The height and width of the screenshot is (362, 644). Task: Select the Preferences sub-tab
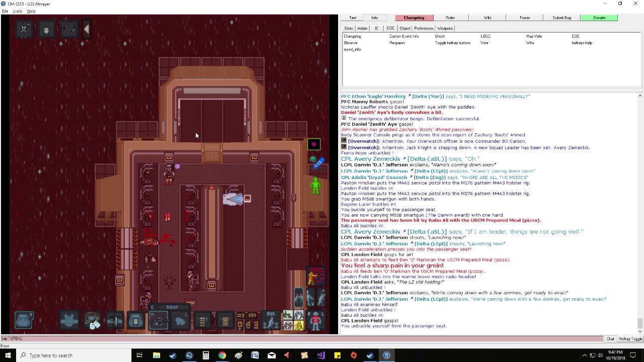tap(424, 29)
